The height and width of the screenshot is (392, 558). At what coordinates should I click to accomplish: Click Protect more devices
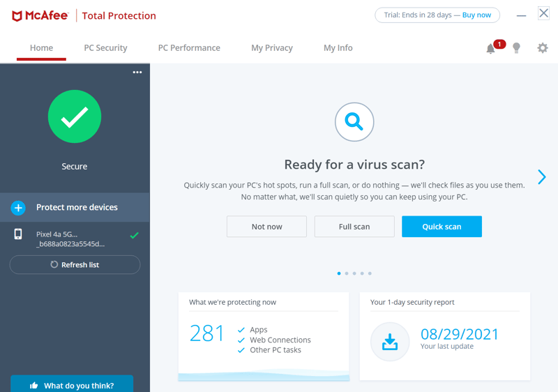click(x=75, y=207)
